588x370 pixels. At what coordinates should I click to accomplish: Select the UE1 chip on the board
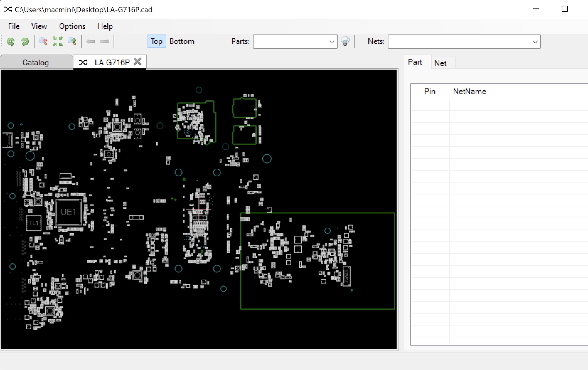point(68,212)
